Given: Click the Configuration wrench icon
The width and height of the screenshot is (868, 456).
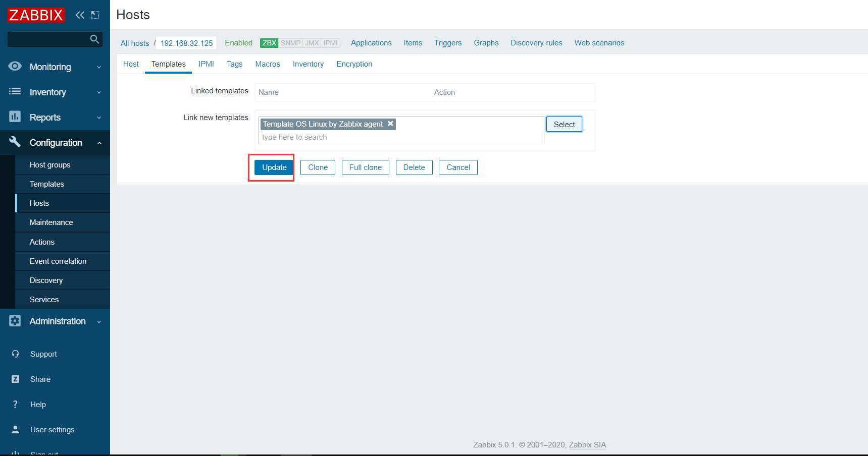Looking at the screenshot, I should tap(15, 142).
